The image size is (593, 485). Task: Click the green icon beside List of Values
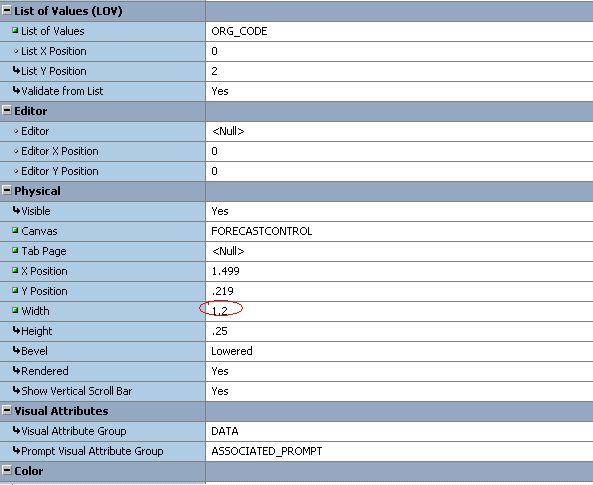(x=15, y=30)
